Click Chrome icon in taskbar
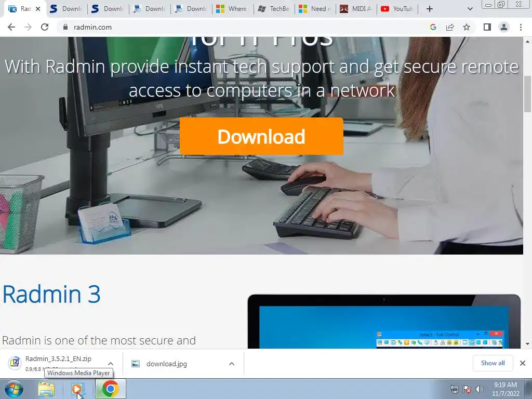Viewport: 532px width, 399px height. tap(110, 389)
